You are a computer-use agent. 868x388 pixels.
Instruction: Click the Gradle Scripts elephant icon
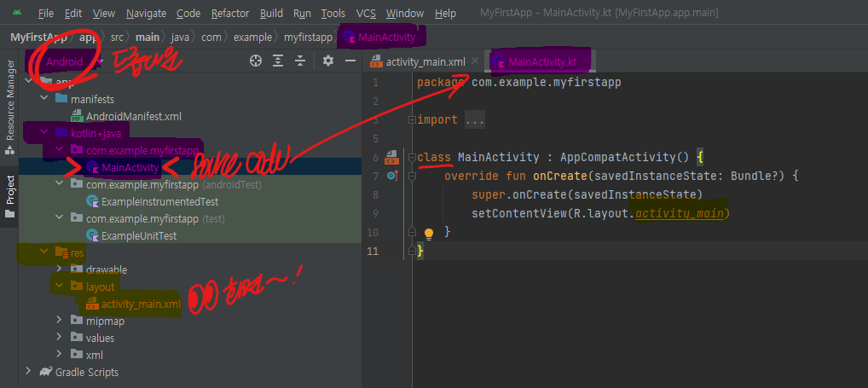coord(46,372)
